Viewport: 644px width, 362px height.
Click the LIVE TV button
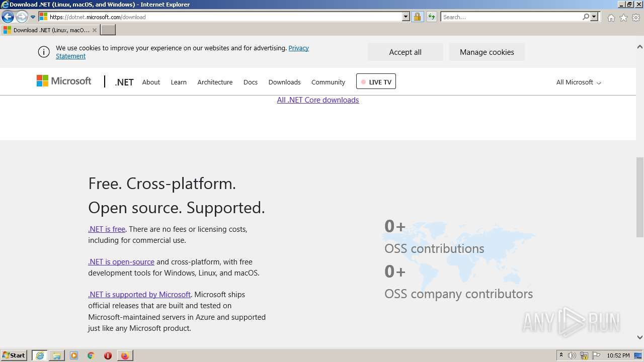376,81
